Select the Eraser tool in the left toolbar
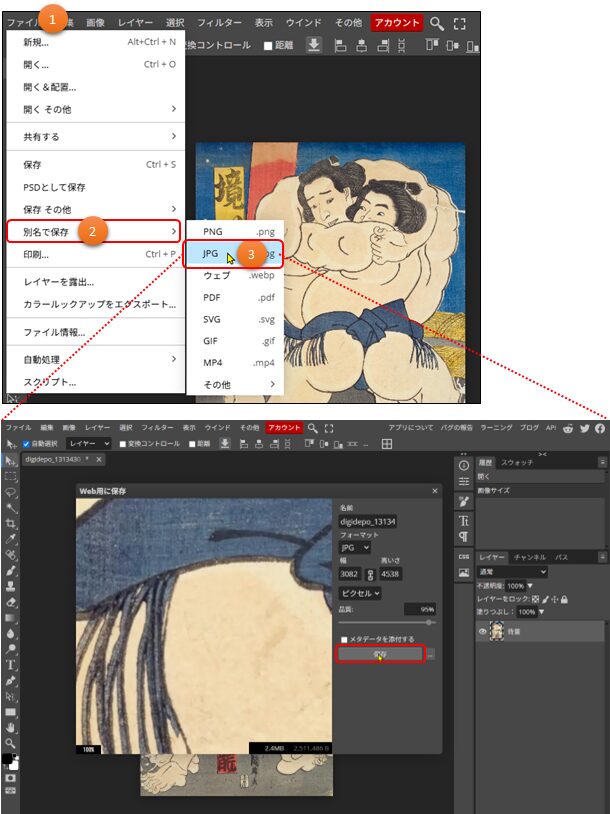The width and height of the screenshot is (610, 814). (10, 602)
